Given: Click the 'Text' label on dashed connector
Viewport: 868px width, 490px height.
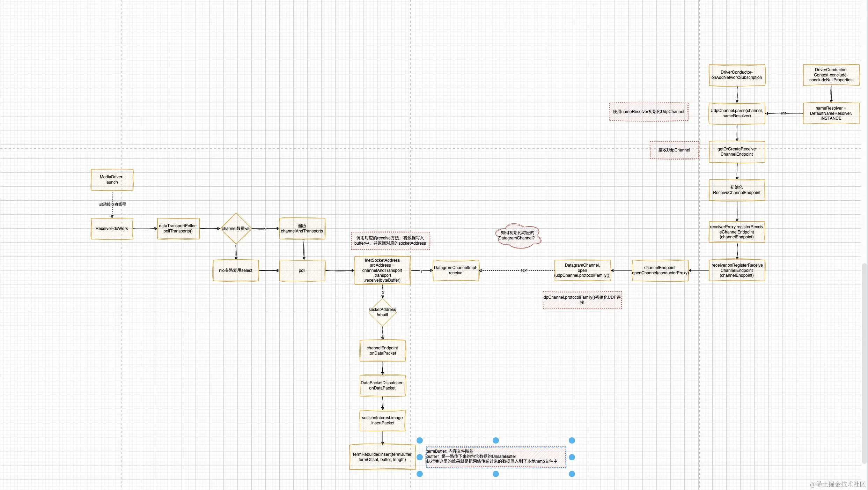Looking at the screenshot, I should (x=524, y=270).
